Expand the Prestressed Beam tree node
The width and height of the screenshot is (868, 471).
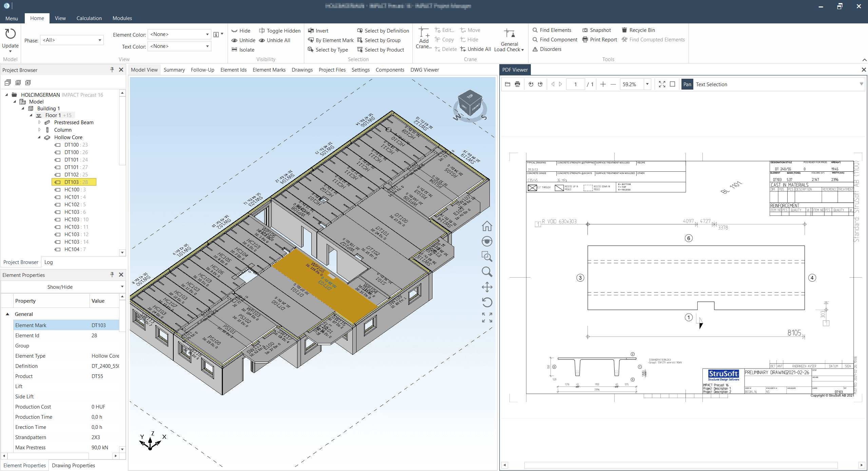click(x=39, y=123)
